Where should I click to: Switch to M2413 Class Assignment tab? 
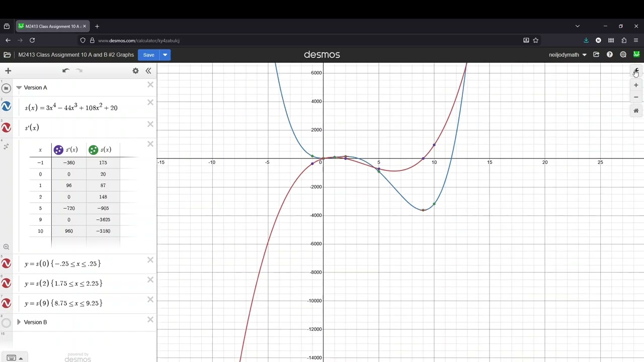[x=53, y=26]
